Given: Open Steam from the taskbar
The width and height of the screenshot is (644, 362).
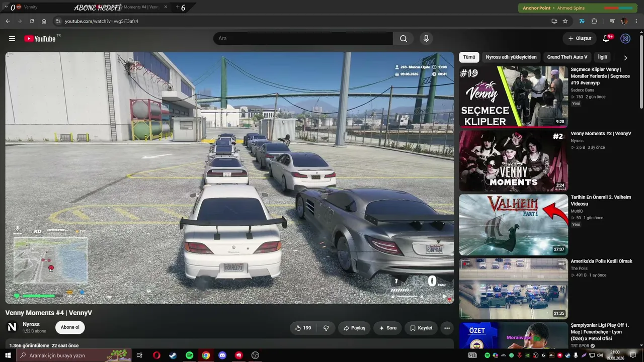Looking at the screenshot, I should click(x=173, y=355).
